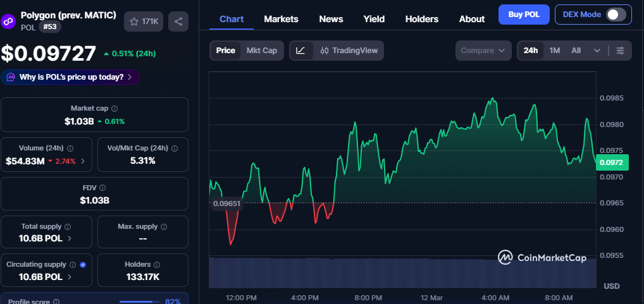Screen dimensions: 644x304
Task: Toggle DEX Mode switch
Action: [616, 15]
